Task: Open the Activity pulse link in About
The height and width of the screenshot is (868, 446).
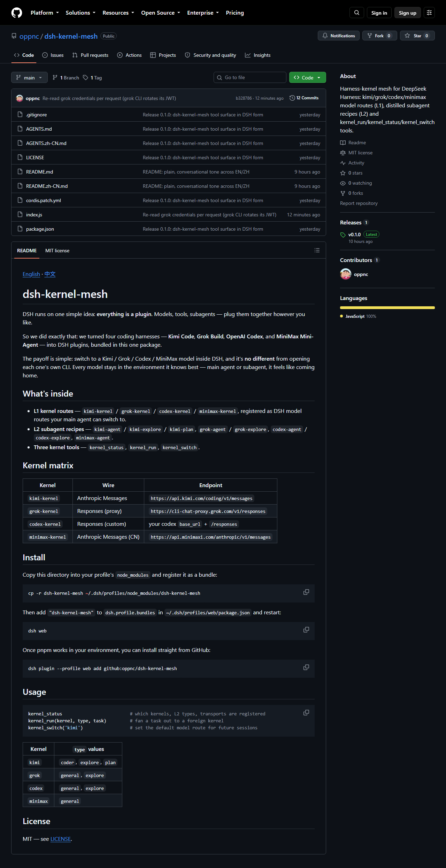Action: click(352, 163)
